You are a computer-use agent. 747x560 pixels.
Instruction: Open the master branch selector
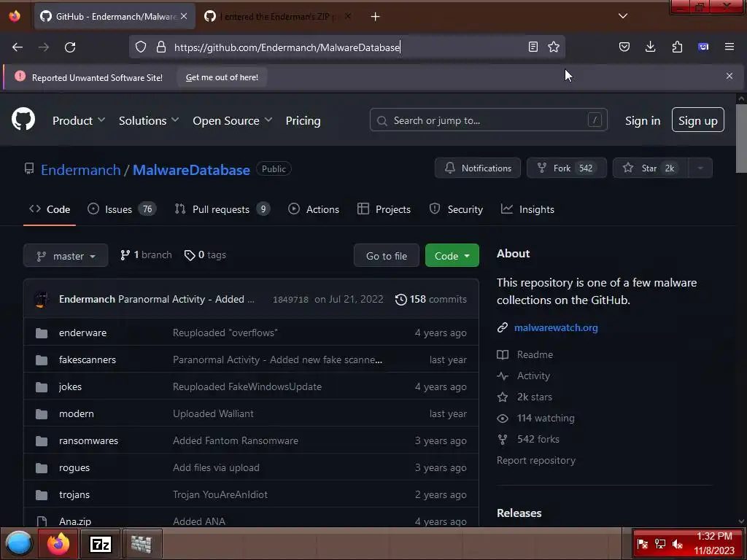click(66, 256)
